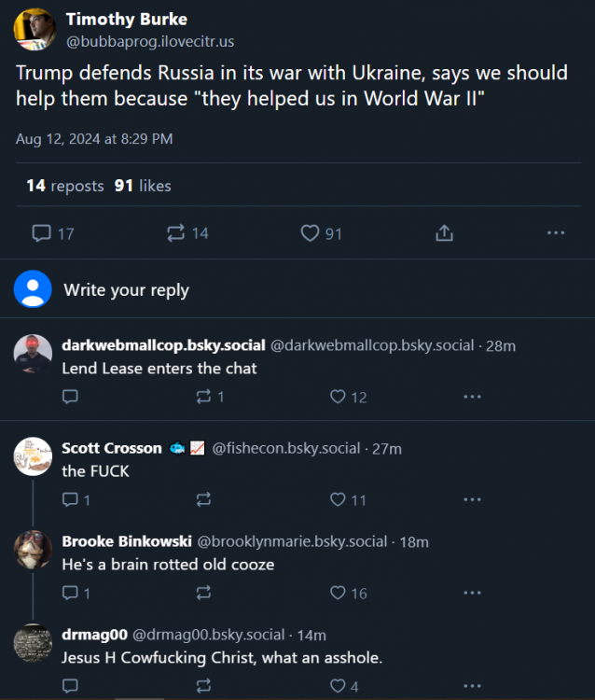
Task: Repost Timothy Burke's main post
Action: [x=176, y=233]
